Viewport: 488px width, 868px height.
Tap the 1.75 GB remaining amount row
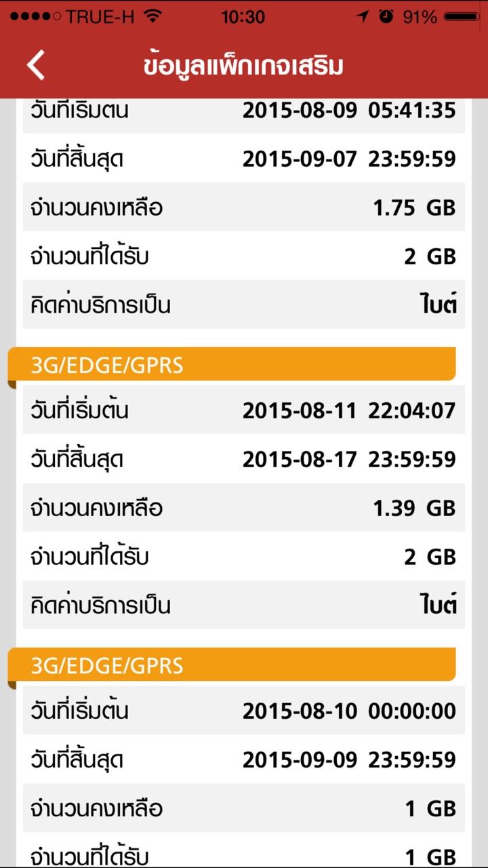coord(244,208)
